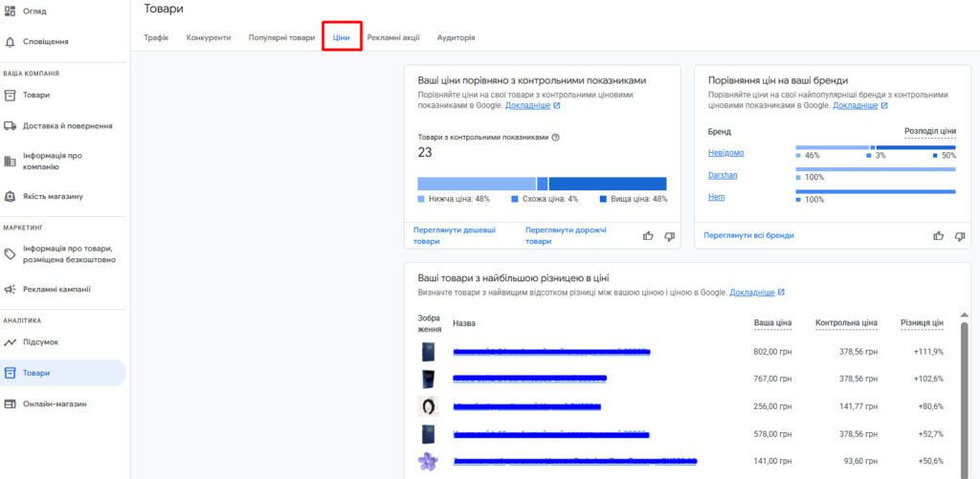Click the Товари icon under Аналітика
This screenshot has height=479, width=980.
(10, 373)
